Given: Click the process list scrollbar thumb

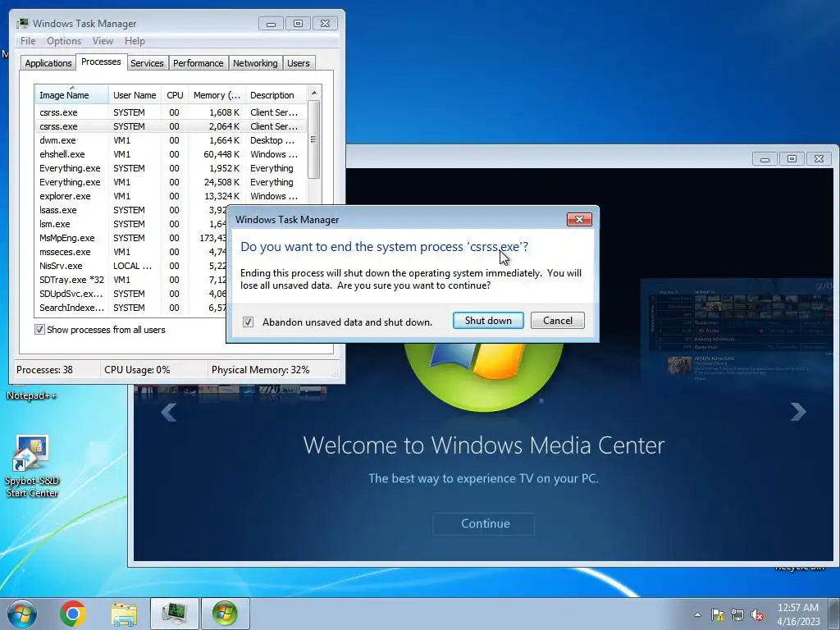Looking at the screenshot, I should 314,139.
